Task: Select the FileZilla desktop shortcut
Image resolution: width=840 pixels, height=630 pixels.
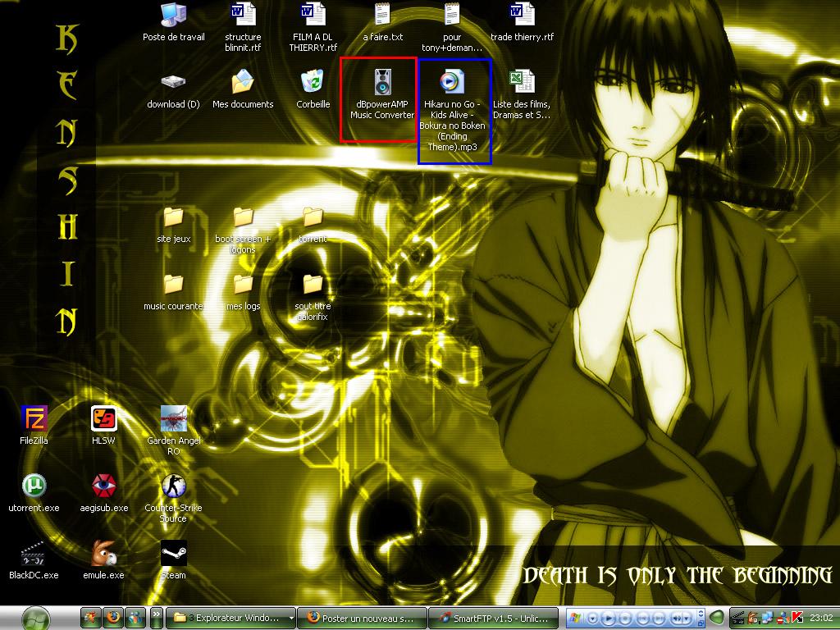Action: (x=34, y=426)
